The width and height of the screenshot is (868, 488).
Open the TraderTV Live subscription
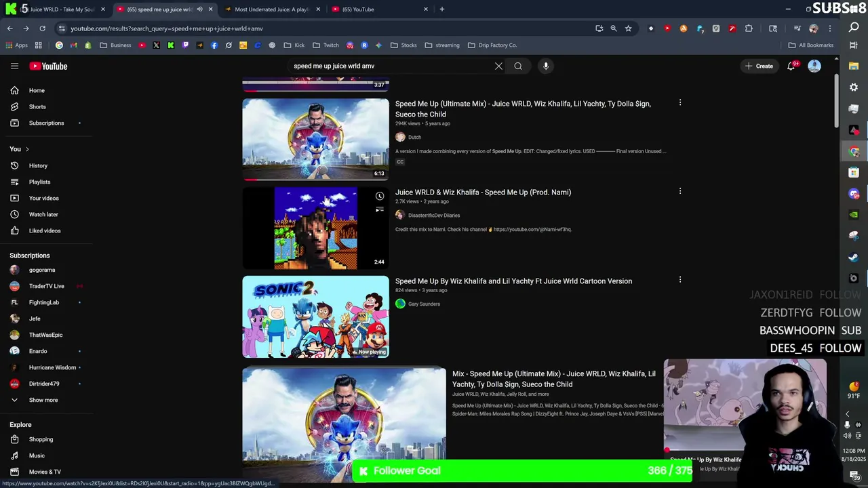(46, 286)
